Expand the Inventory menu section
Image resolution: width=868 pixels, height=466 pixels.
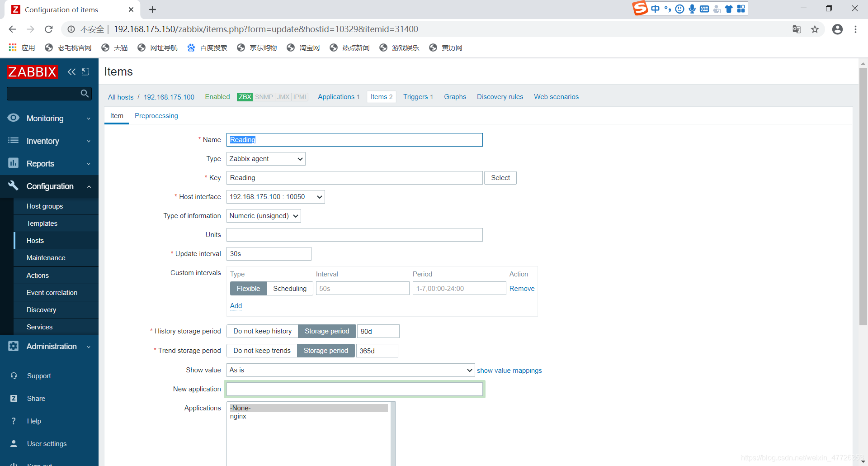point(49,141)
